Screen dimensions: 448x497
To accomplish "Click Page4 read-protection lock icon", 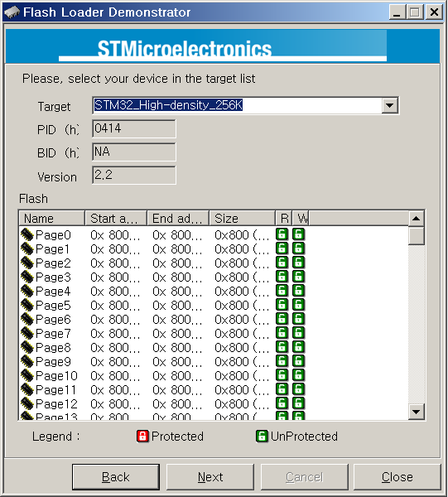I will [x=282, y=291].
